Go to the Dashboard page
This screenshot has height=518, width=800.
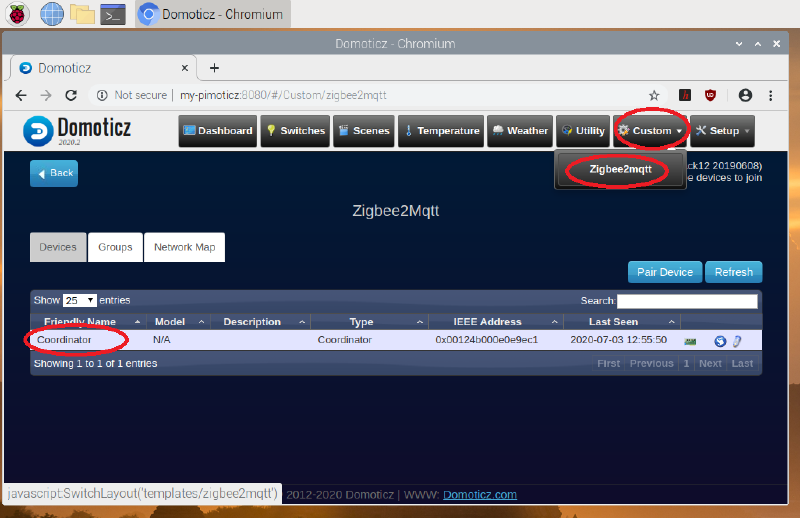(218, 131)
